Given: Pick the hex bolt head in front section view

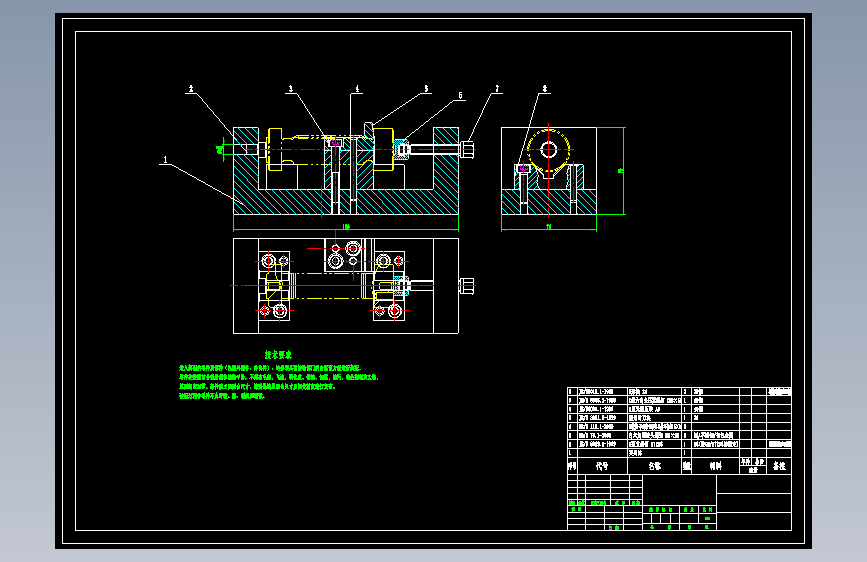Looking at the screenshot, I should (x=467, y=150).
